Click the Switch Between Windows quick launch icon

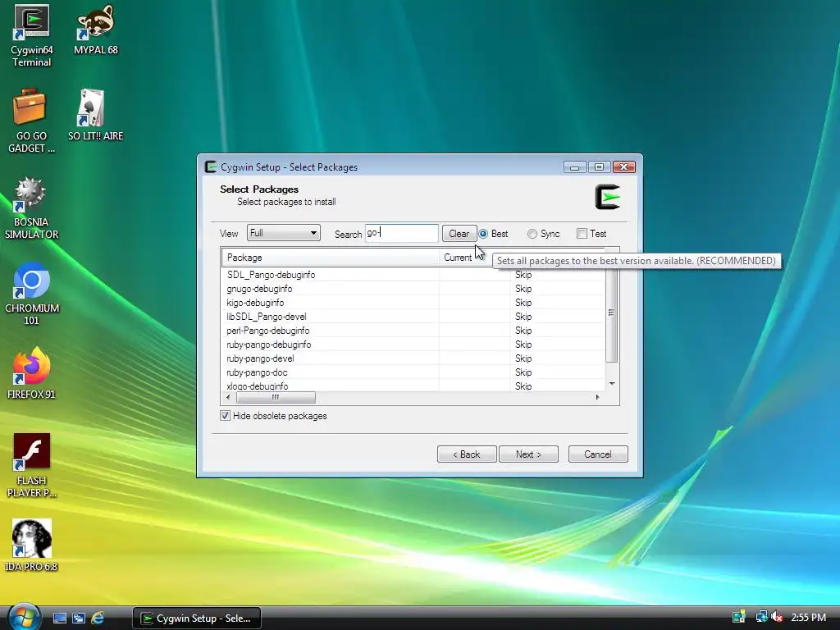[x=79, y=619]
